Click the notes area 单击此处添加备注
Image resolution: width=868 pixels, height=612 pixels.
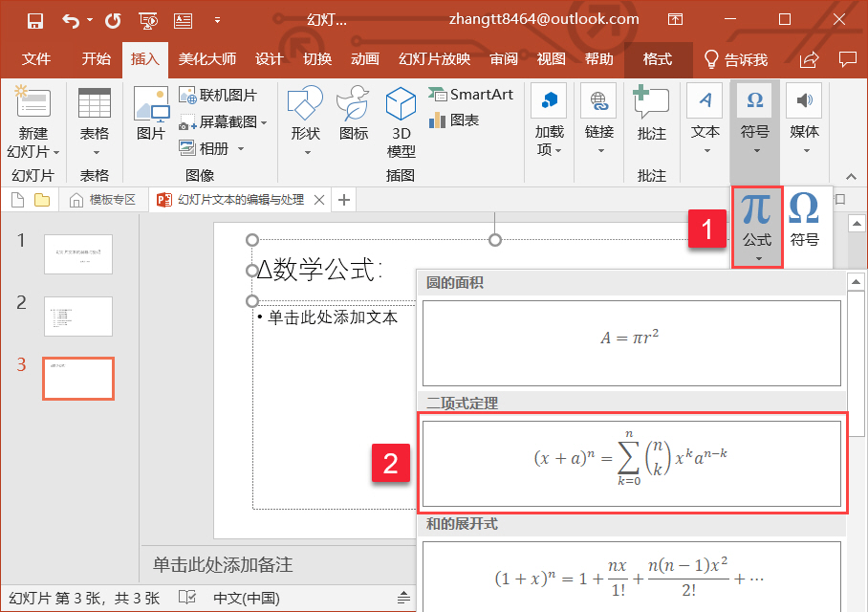coord(224,565)
